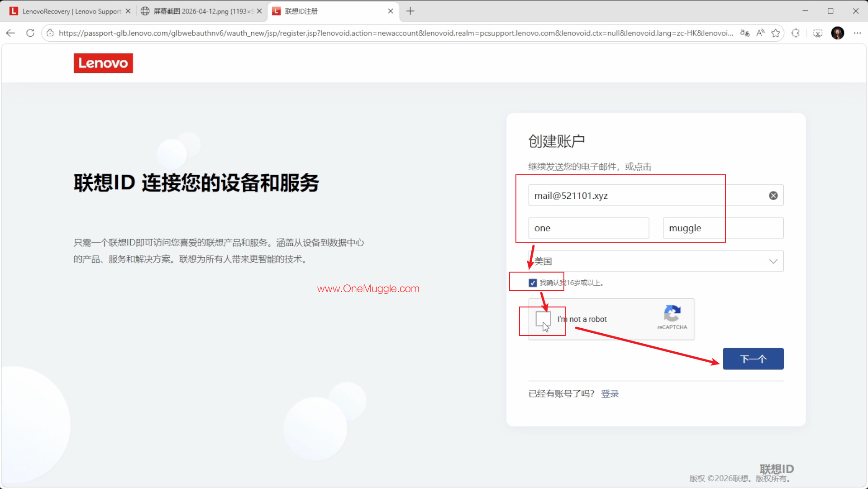The width and height of the screenshot is (868, 489).
Task: Minimize the browser window
Action: click(805, 11)
